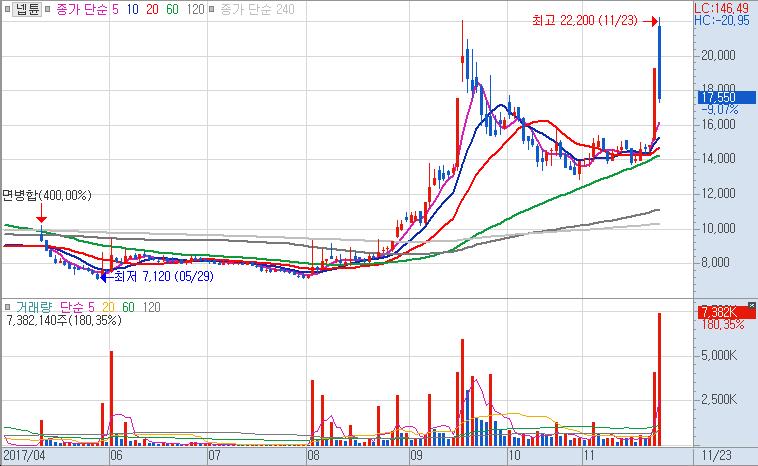
Task: Click the 5,000K volume axis label
Action: (x=719, y=355)
